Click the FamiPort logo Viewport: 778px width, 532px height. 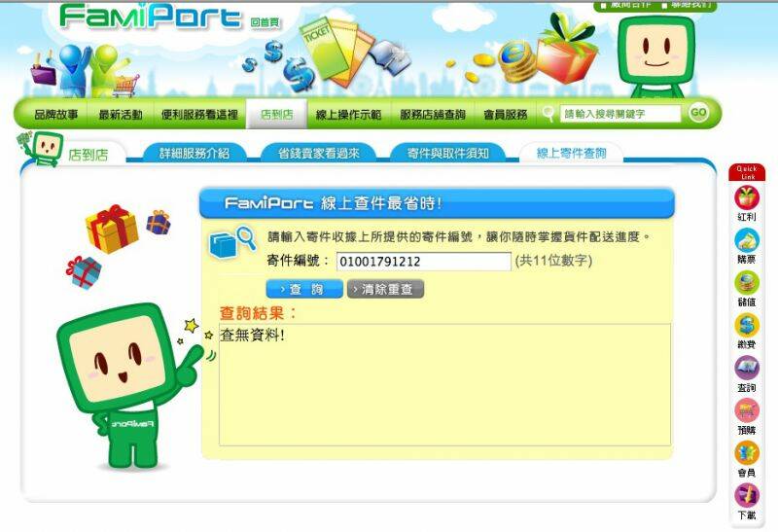pyautogui.click(x=150, y=18)
